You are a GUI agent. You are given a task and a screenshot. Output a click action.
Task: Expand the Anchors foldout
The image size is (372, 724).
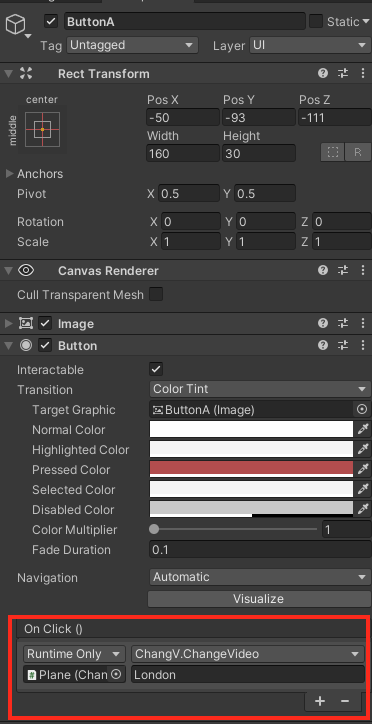pos(9,174)
